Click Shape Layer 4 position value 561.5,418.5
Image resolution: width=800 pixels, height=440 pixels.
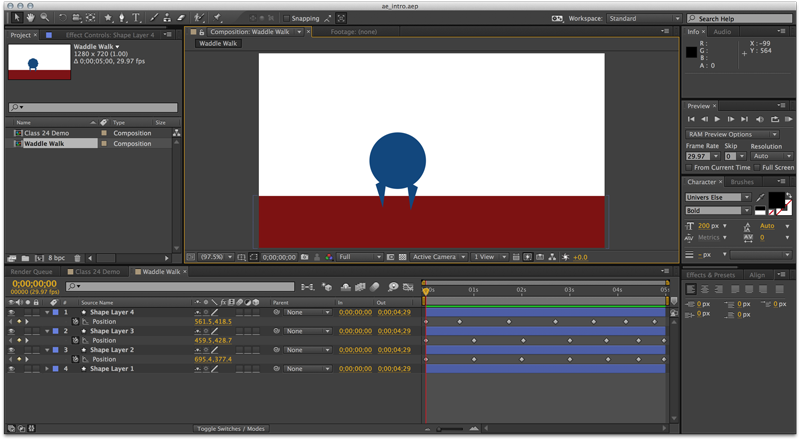213,322
